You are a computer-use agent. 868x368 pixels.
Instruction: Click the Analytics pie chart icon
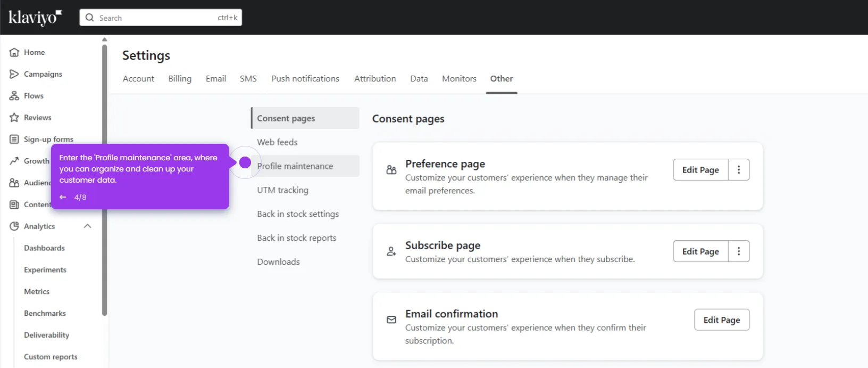[x=14, y=226]
